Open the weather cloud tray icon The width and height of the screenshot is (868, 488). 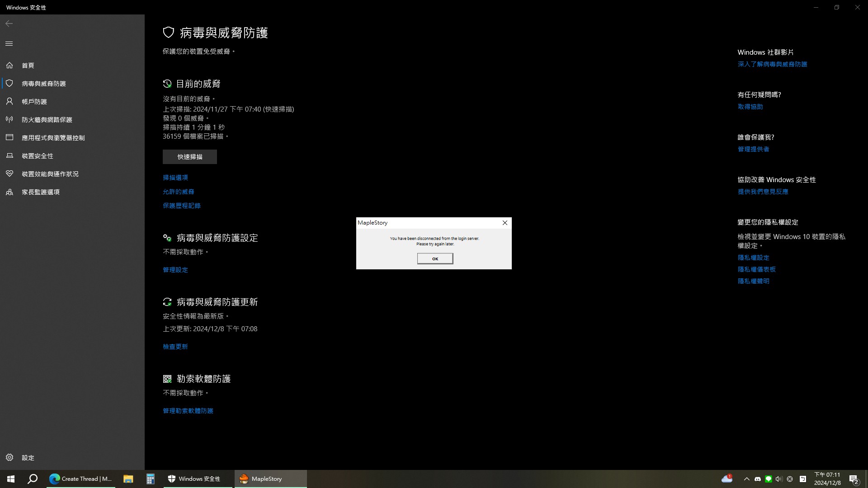727,479
